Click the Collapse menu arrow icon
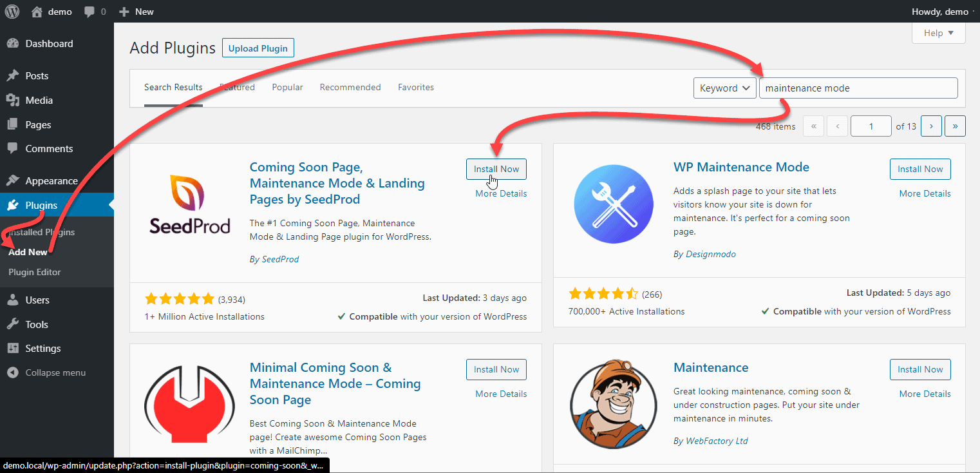980x473 pixels. coord(13,373)
